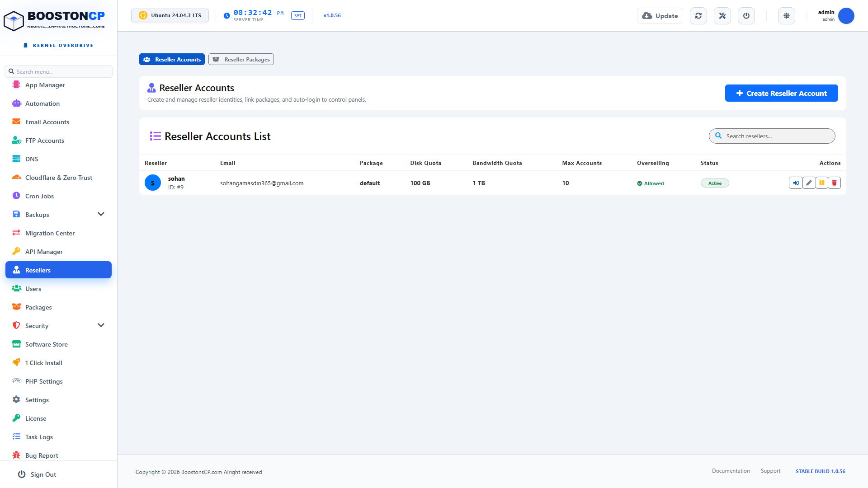This screenshot has width=868, height=488.
Task: Open Cron Jobs page
Action: (58, 196)
